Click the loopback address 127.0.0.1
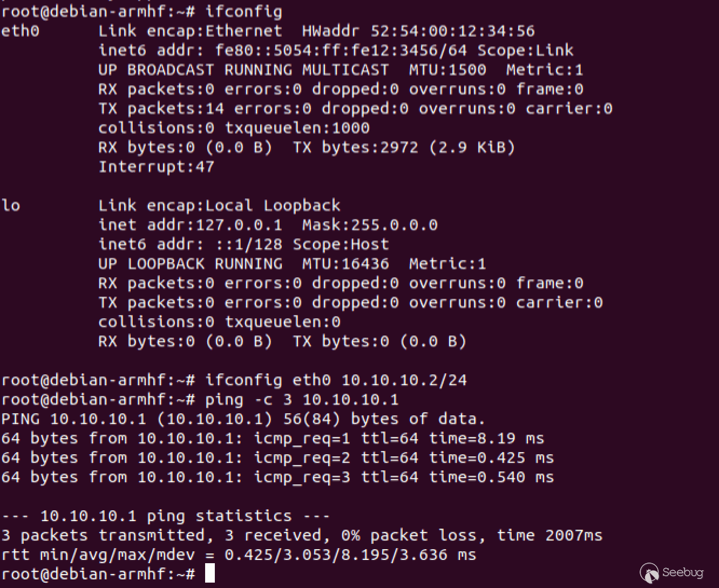 239,224
